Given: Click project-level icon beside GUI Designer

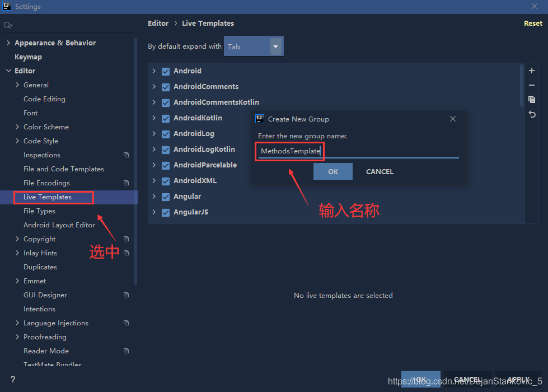Looking at the screenshot, I should click(x=126, y=295).
